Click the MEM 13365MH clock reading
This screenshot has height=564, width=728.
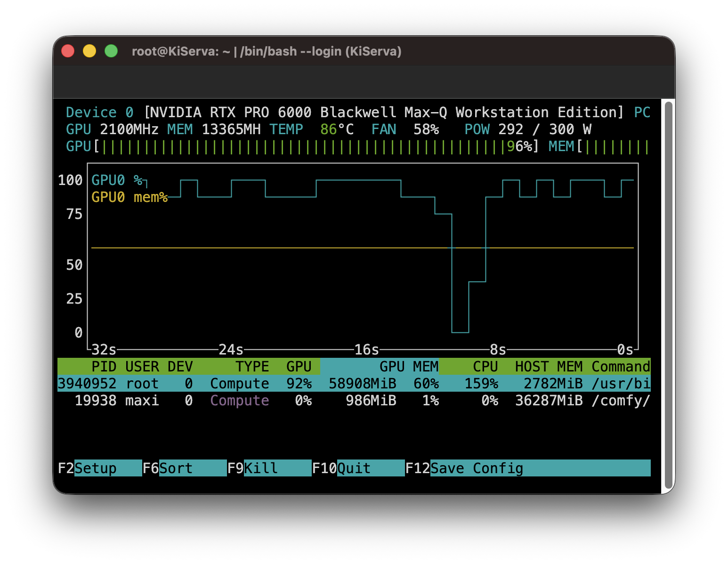click(214, 129)
